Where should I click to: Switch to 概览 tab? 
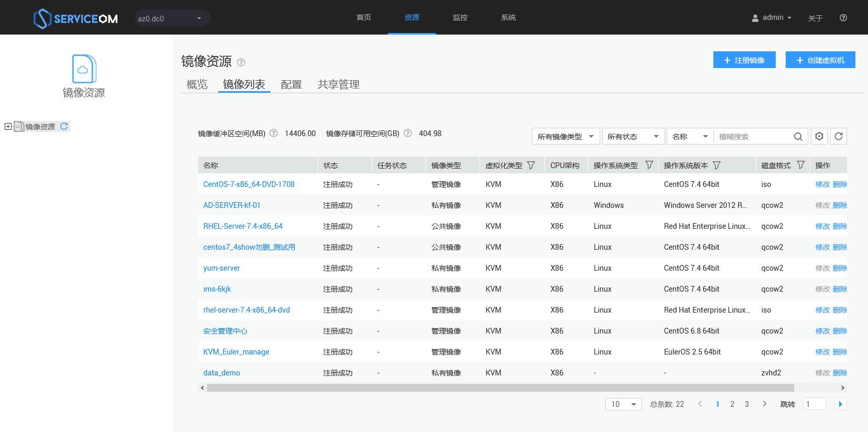197,84
